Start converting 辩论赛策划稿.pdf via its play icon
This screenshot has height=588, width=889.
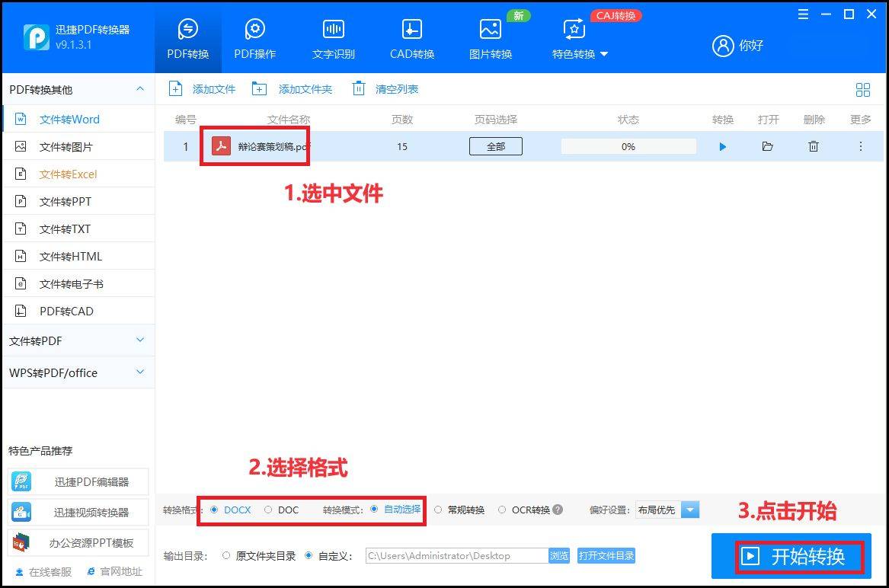coord(721,146)
